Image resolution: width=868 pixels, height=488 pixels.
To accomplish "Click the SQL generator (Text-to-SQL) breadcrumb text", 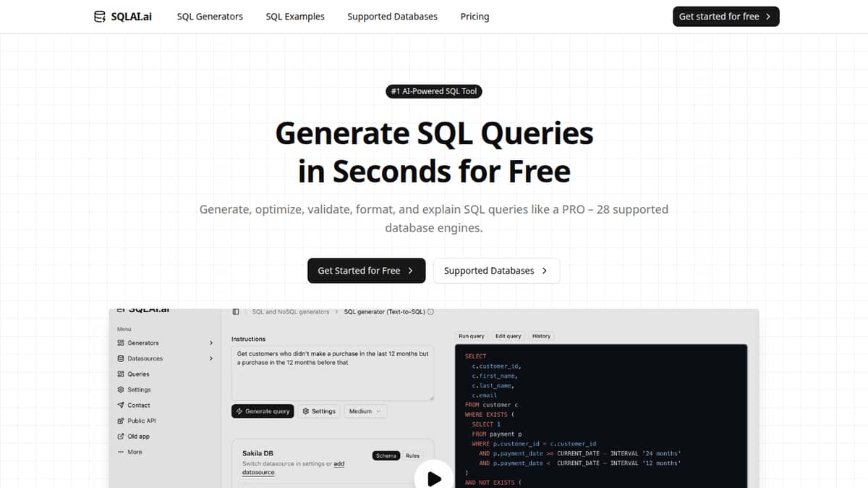I will [x=384, y=312].
